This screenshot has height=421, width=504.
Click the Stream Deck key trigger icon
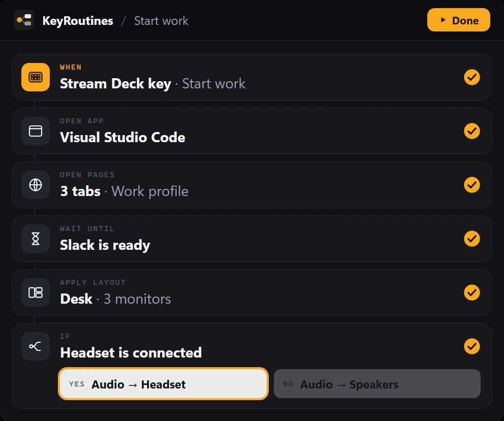coord(36,77)
